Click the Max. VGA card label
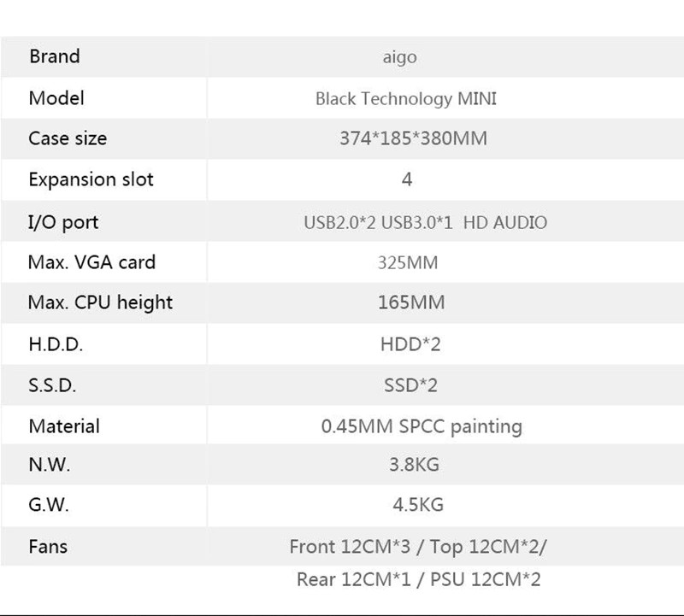 pos(92,261)
